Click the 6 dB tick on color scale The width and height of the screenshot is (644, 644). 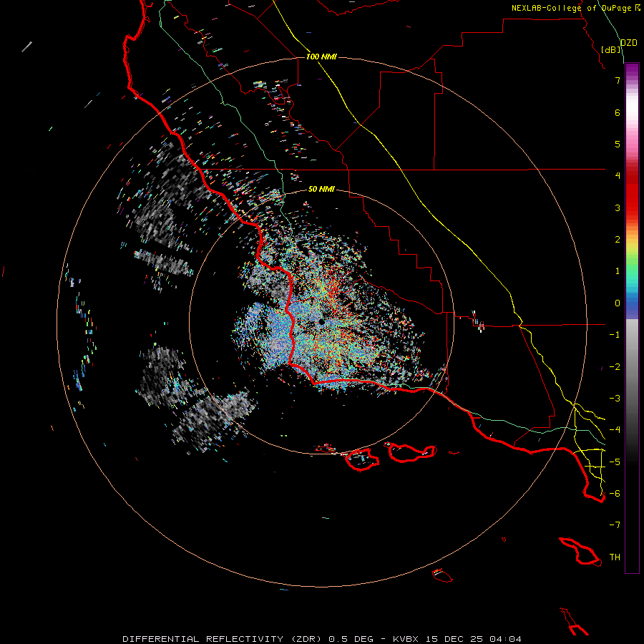(x=618, y=112)
